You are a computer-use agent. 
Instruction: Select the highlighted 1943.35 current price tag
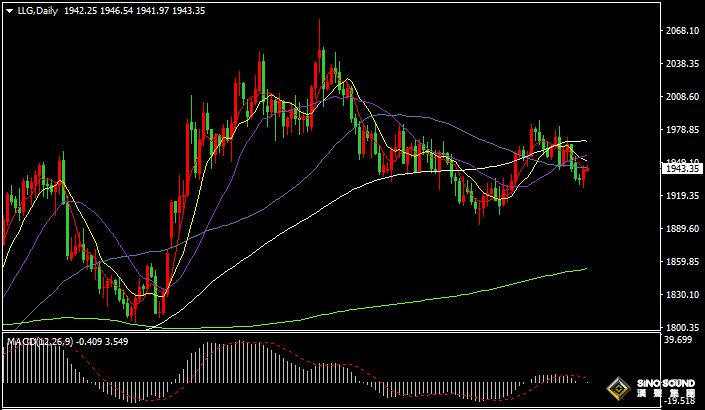point(683,169)
